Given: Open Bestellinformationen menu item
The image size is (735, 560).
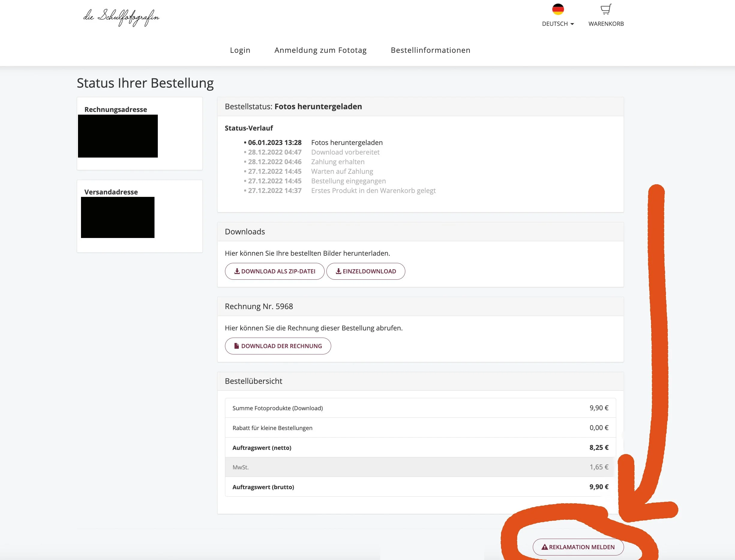Looking at the screenshot, I should (430, 50).
